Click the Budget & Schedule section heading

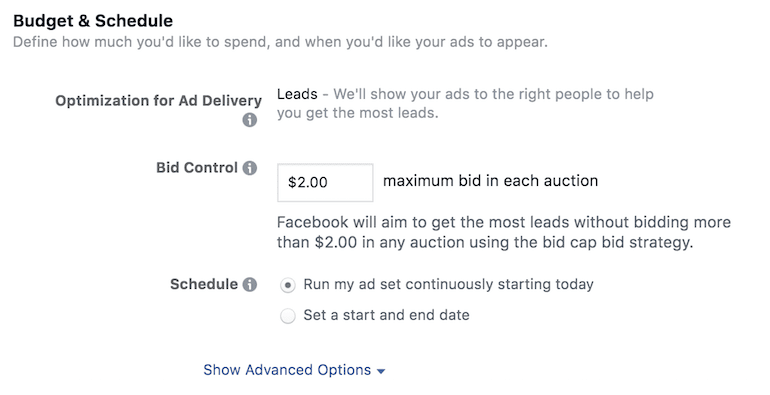[93, 21]
